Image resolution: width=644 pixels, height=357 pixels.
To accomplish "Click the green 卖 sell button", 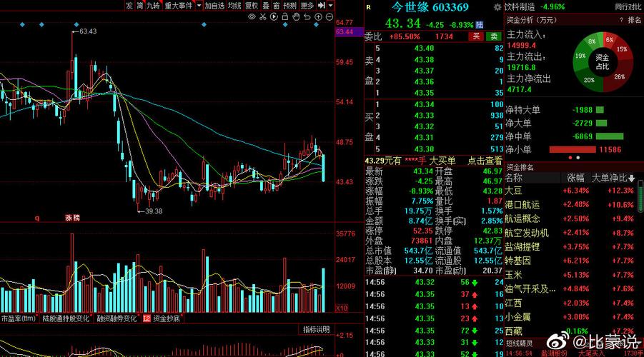I will [x=494, y=36].
